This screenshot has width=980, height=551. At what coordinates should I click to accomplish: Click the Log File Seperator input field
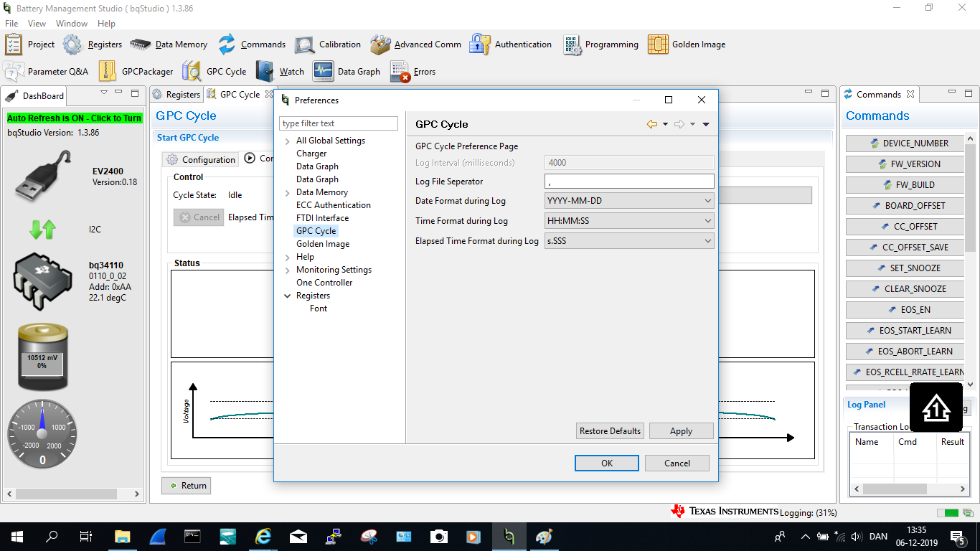click(629, 182)
